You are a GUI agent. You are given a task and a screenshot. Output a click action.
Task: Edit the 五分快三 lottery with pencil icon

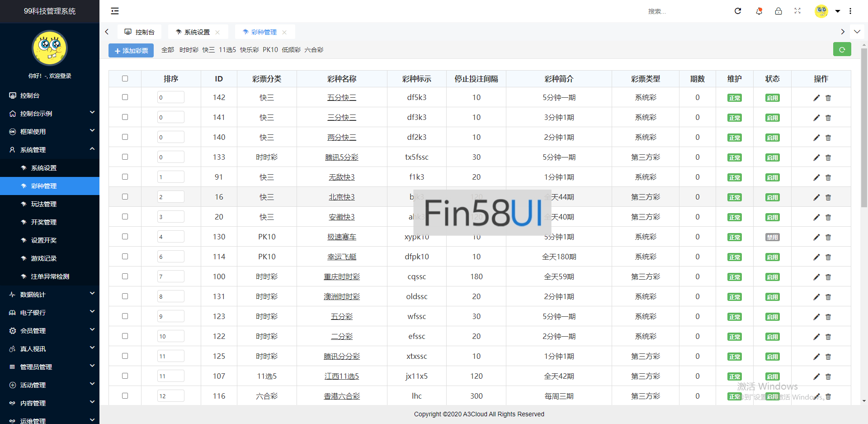tap(816, 98)
